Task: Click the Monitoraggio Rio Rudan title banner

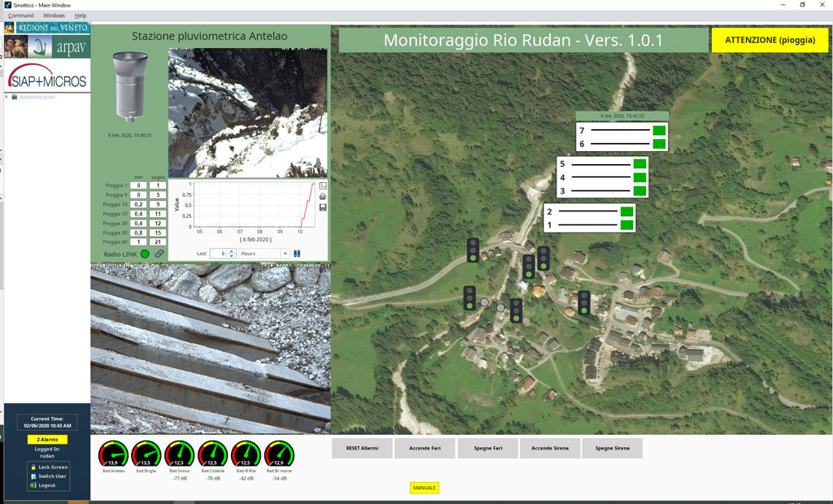Action: click(x=523, y=41)
